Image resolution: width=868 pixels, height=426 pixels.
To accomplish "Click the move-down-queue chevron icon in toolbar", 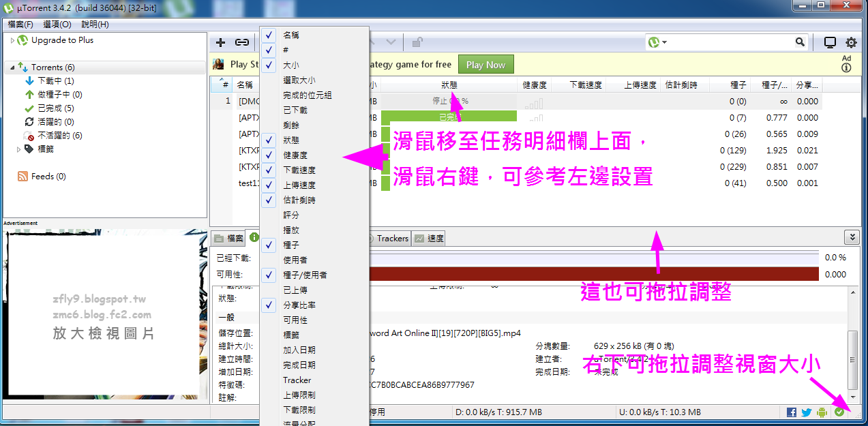I will pos(391,42).
